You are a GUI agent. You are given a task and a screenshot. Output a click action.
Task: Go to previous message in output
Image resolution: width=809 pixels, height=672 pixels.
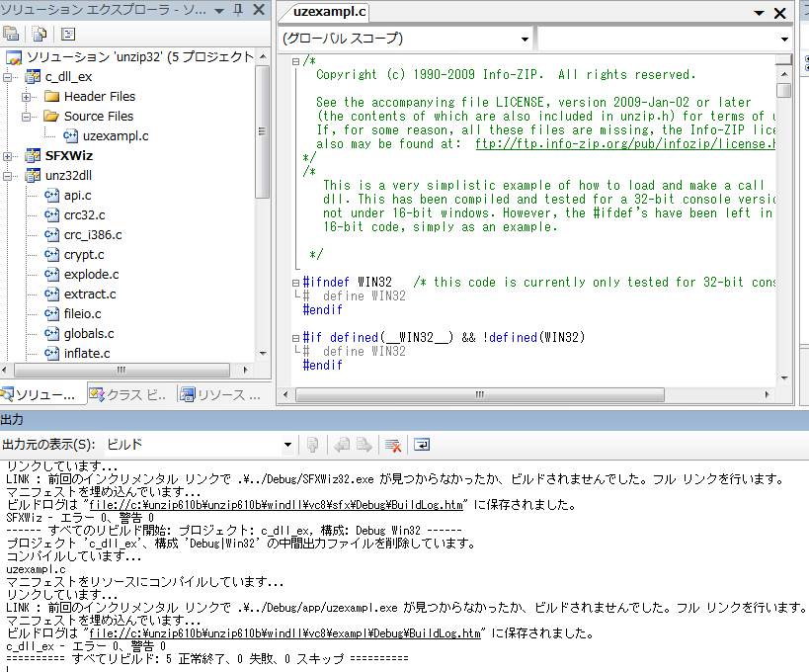coord(342,445)
